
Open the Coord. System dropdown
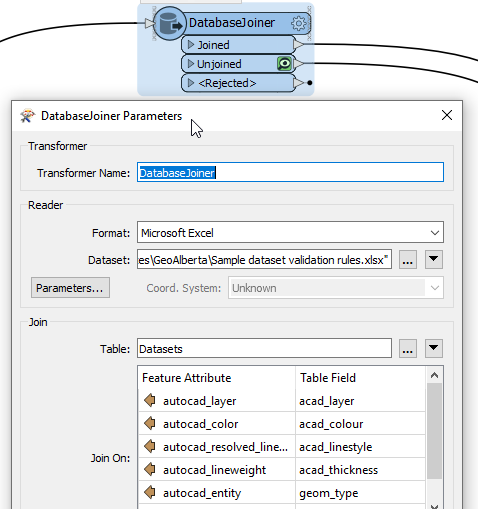336,287
